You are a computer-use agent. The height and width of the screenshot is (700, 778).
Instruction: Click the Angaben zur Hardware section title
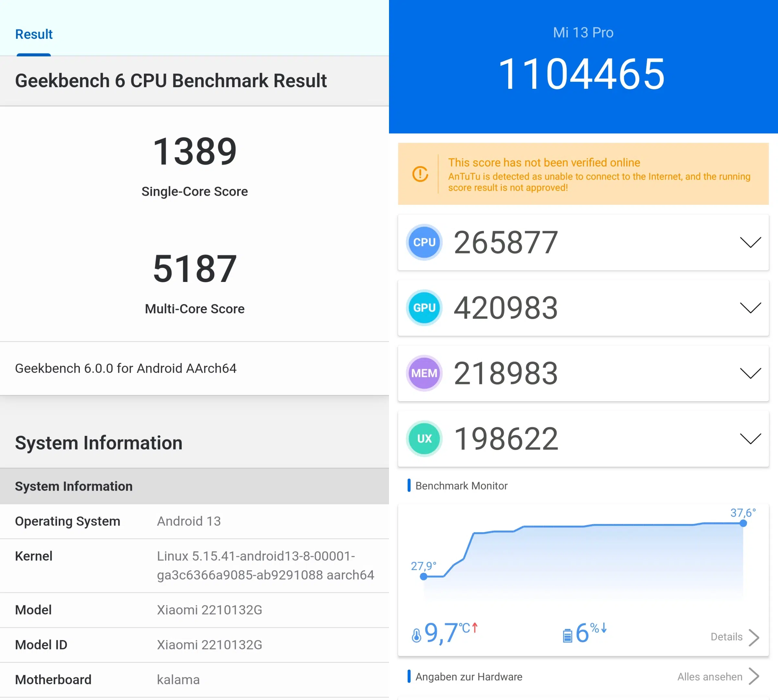tap(468, 677)
